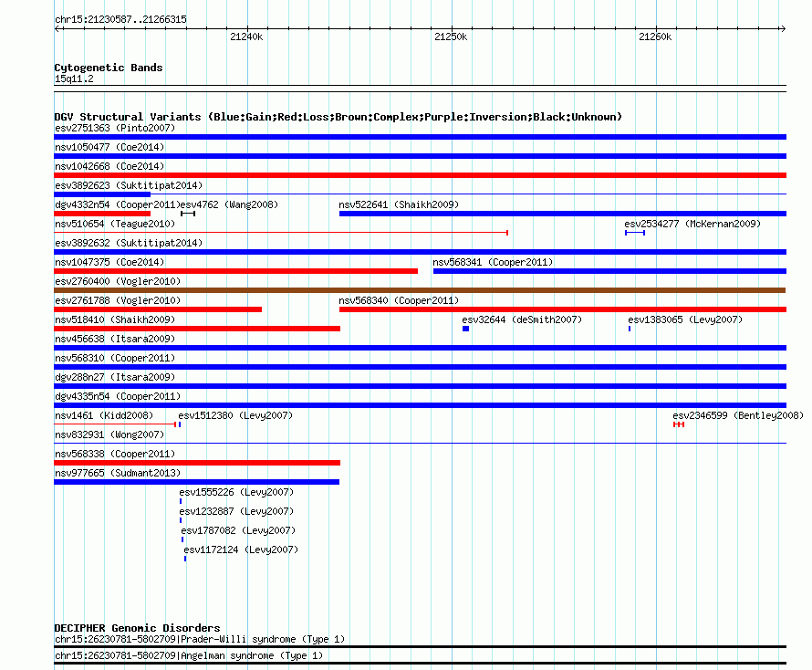Open the nsv522641 (Shaikh2009) variant label
The image size is (812, 670).
399,204
